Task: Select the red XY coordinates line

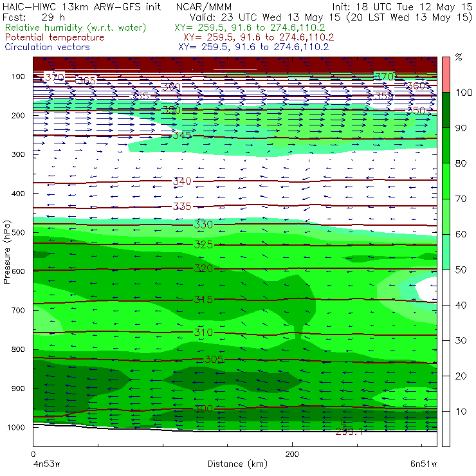Action: point(259,37)
